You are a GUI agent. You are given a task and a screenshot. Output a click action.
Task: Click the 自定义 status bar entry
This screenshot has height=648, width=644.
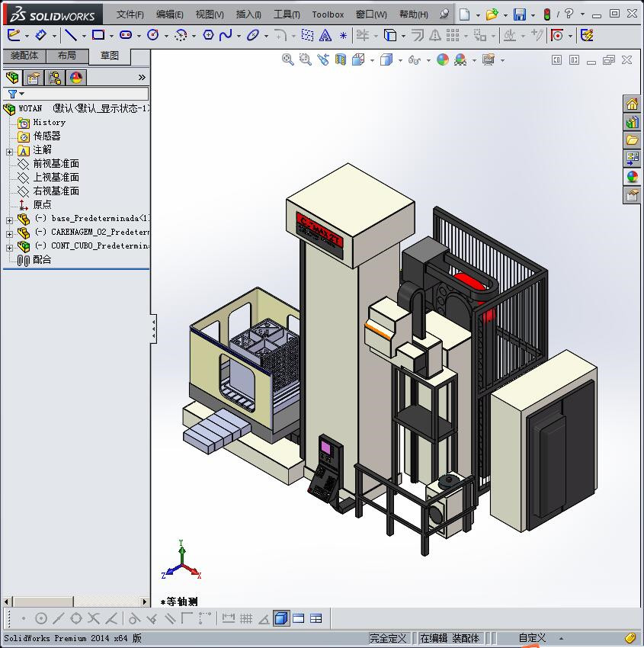[x=532, y=638]
